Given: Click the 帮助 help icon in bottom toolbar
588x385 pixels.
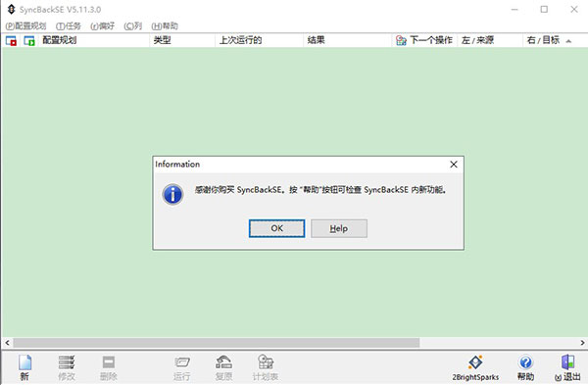Looking at the screenshot, I should pos(525,367).
